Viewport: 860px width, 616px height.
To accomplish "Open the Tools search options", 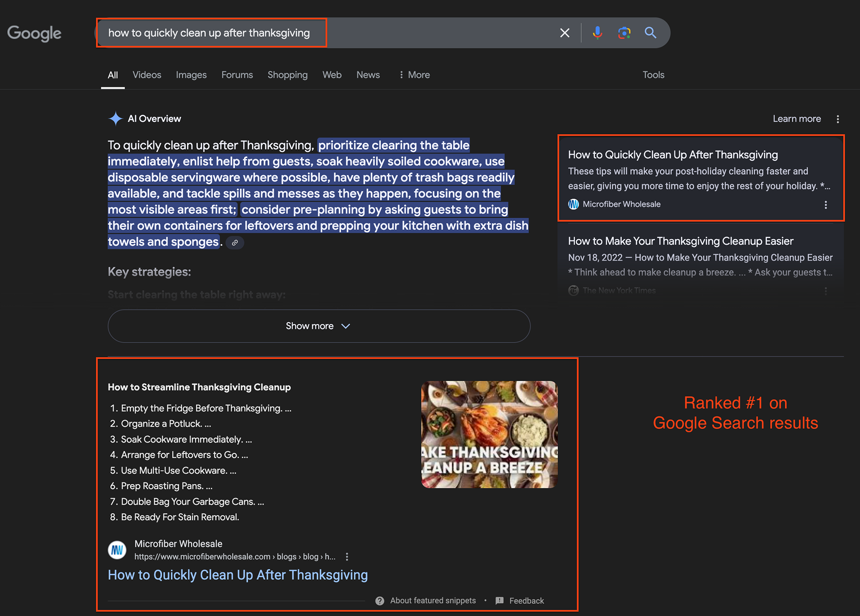I will 654,75.
